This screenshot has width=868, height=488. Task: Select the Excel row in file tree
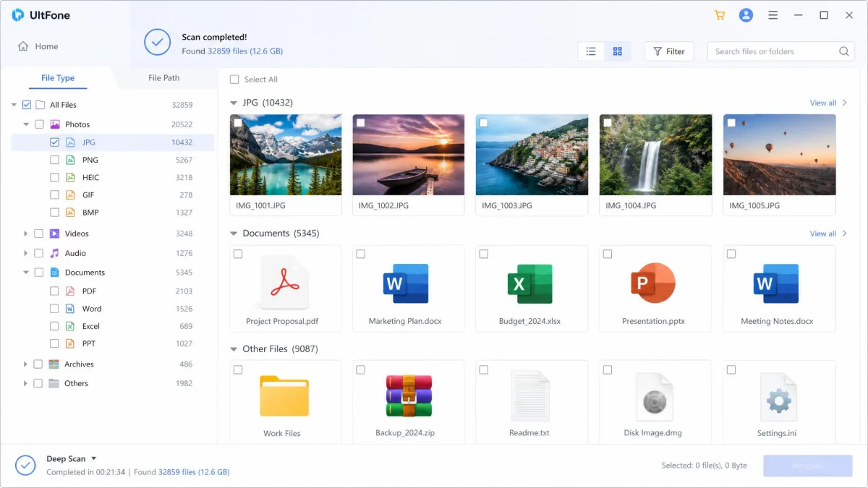click(x=113, y=326)
